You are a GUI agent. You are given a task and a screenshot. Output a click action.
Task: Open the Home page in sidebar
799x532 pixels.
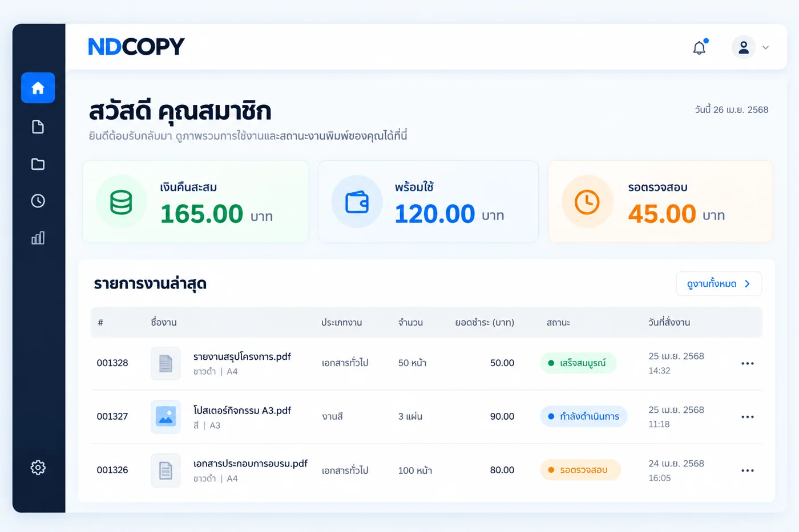pyautogui.click(x=38, y=88)
